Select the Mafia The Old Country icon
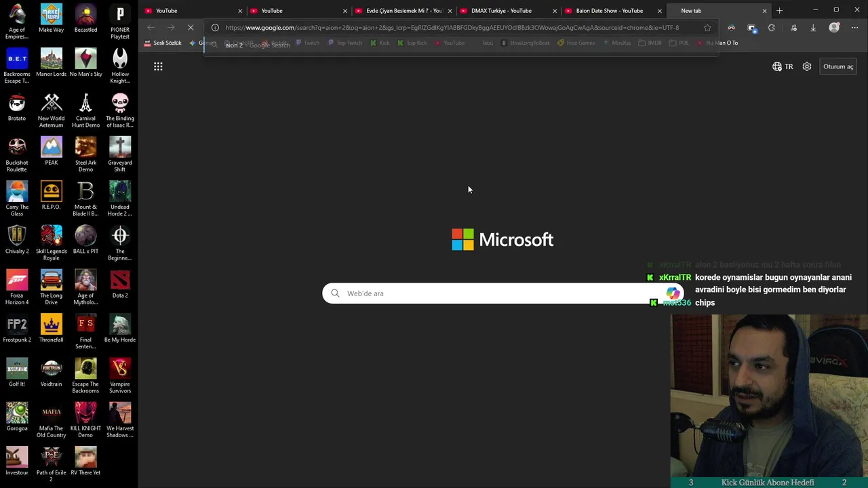 pyautogui.click(x=51, y=420)
